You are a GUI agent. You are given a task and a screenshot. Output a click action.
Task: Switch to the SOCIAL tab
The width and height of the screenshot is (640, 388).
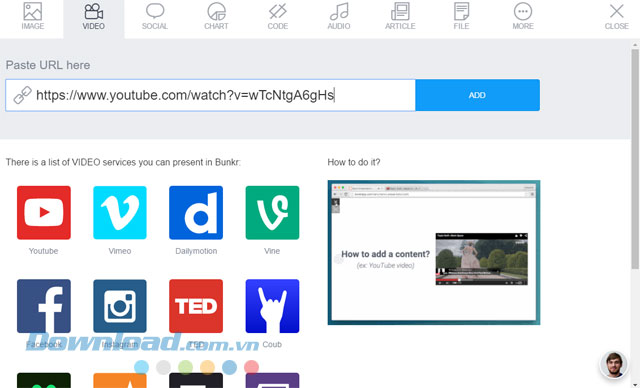[x=155, y=17]
